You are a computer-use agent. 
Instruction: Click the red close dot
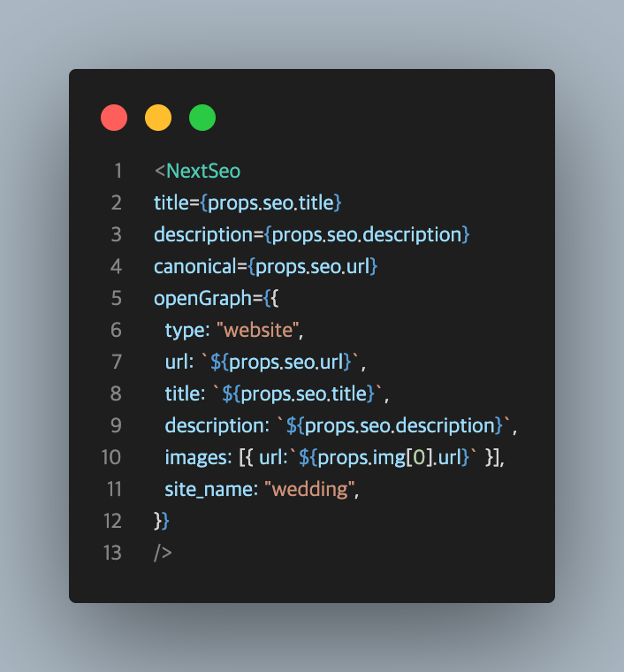[x=114, y=118]
